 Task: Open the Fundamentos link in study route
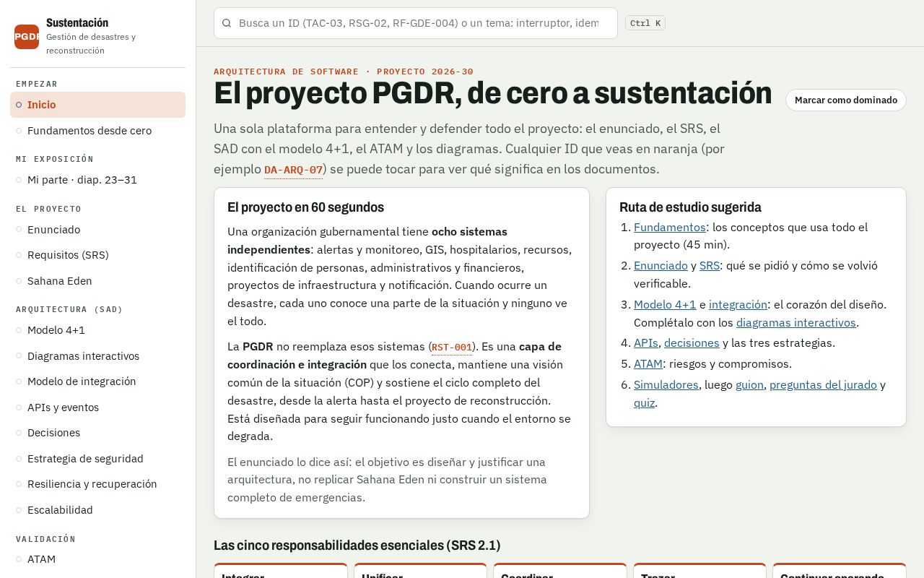670,228
